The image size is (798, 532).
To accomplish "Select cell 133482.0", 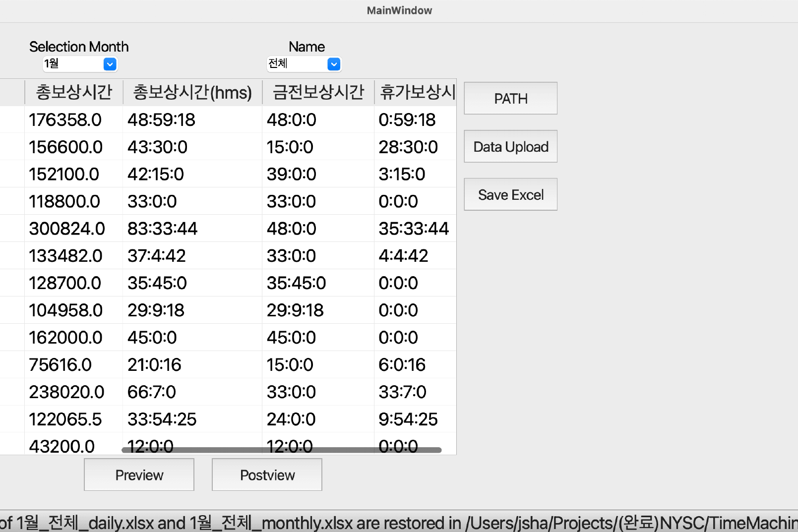I will [74, 256].
